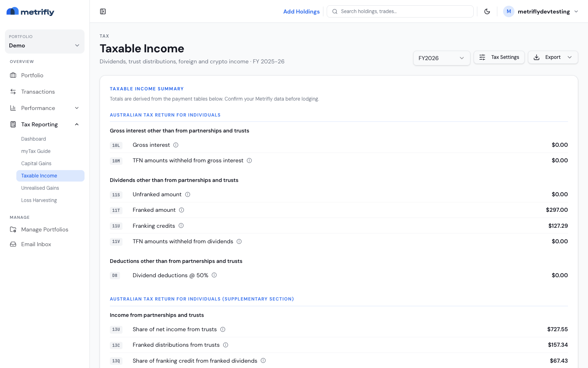Toggle dark mode moon icon
This screenshot has height=368, width=588.
(x=487, y=11)
